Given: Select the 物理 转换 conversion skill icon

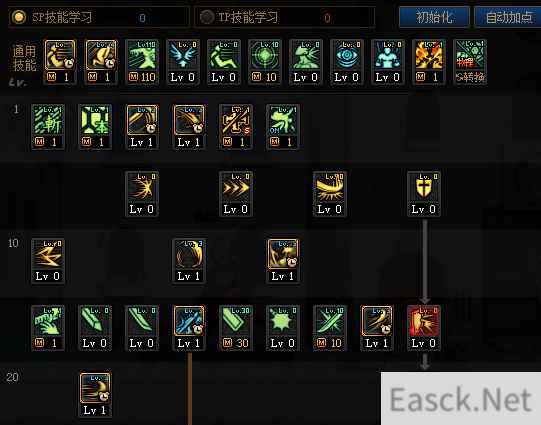Looking at the screenshot, I should point(470,55).
